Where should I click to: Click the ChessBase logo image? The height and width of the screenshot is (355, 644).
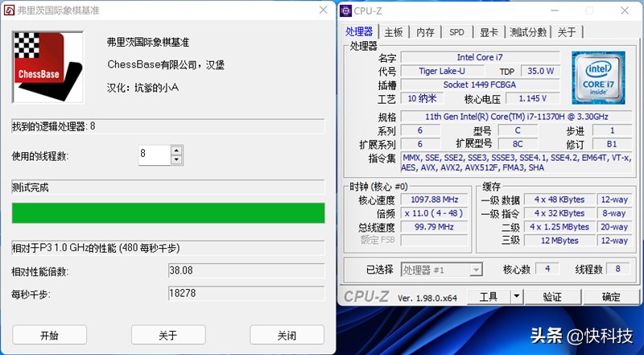[48, 67]
